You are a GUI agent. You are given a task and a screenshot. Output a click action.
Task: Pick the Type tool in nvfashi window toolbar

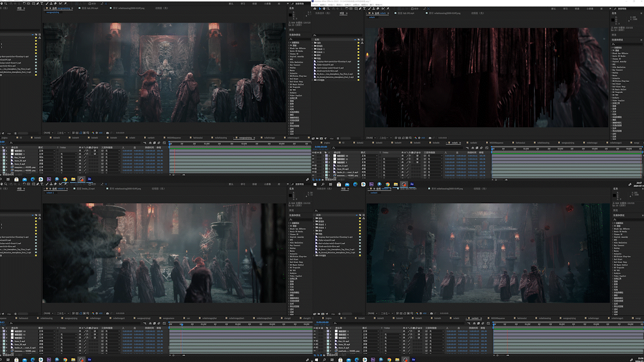point(364,9)
